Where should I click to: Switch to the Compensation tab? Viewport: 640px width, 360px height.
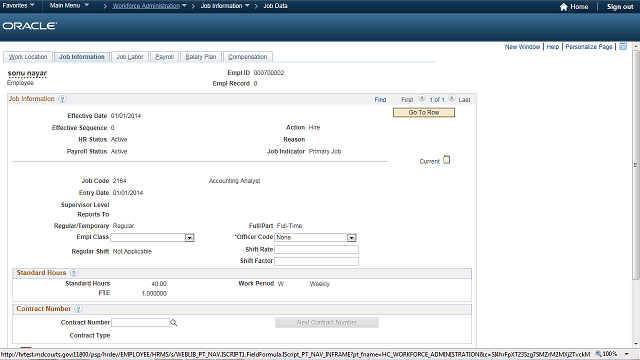[248, 57]
